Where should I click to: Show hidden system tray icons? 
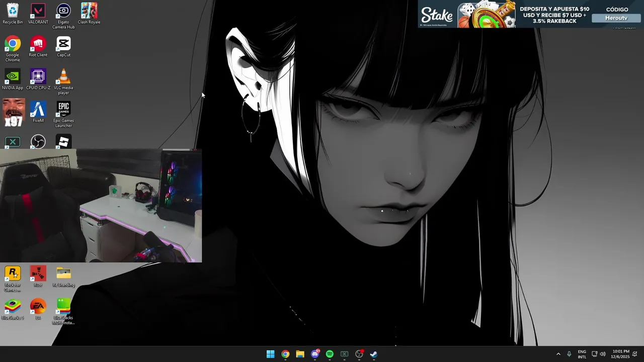(x=558, y=354)
